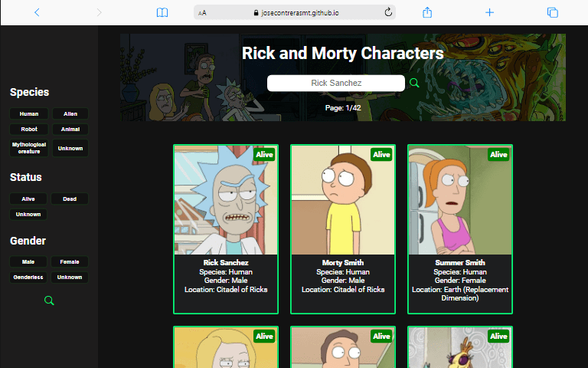Click the Alive badge on Summer Smith card
The width and height of the screenshot is (588, 368).
pyautogui.click(x=498, y=154)
